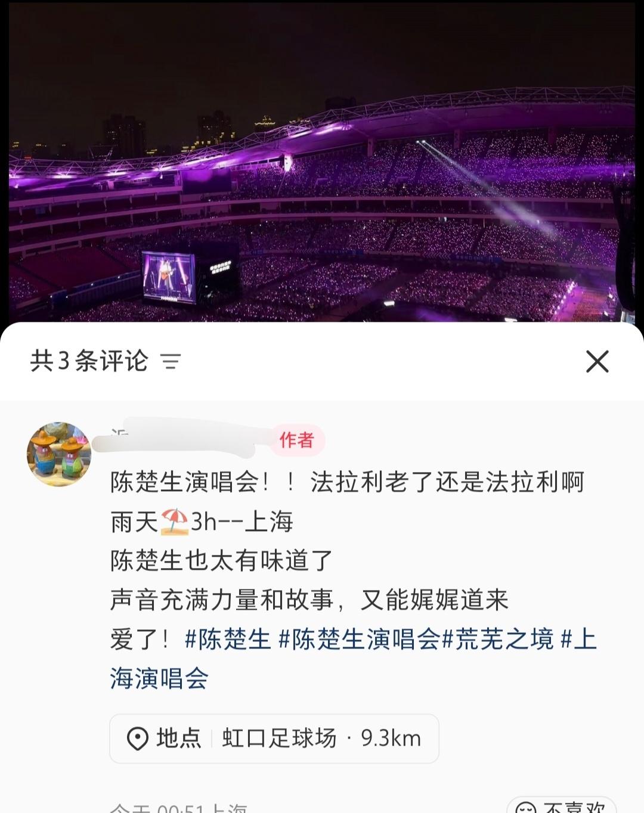Close the comments panel
The image size is (644, 813).
597,361
